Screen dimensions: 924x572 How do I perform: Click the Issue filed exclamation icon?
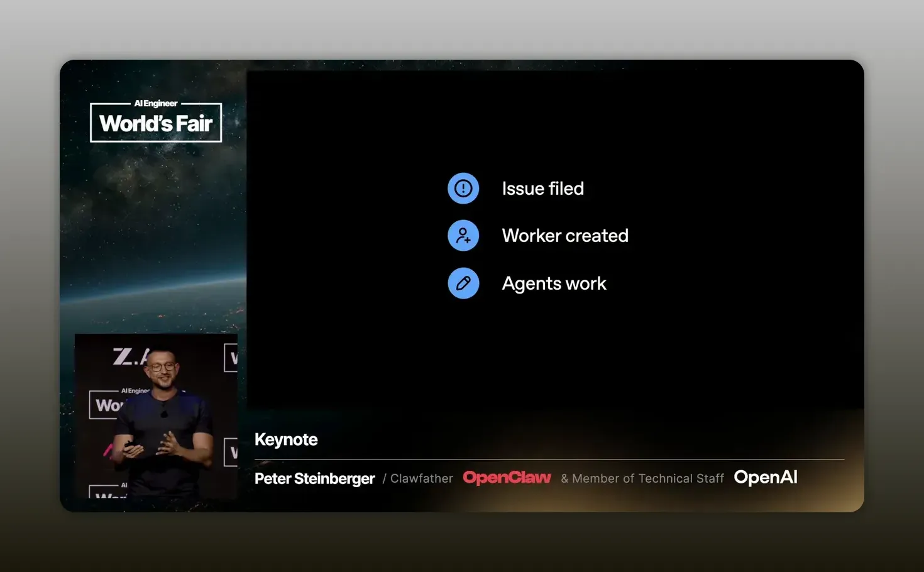(463, 189)
